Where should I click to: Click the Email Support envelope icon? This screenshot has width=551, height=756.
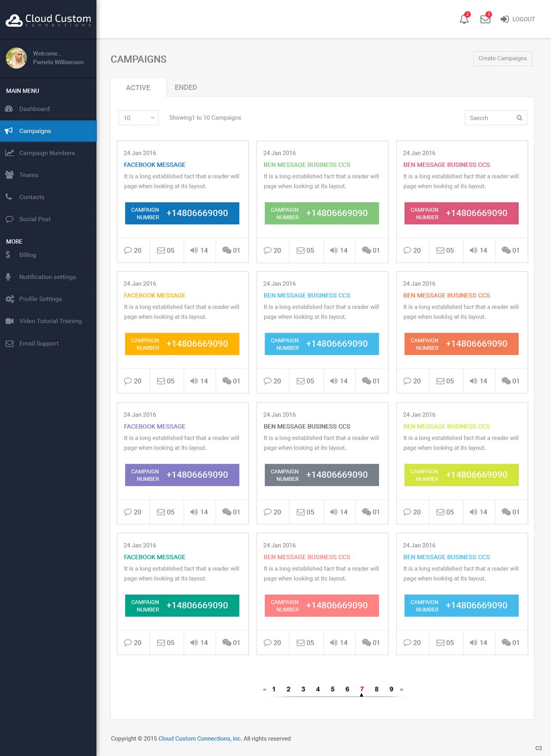click(x=10, y=344)
